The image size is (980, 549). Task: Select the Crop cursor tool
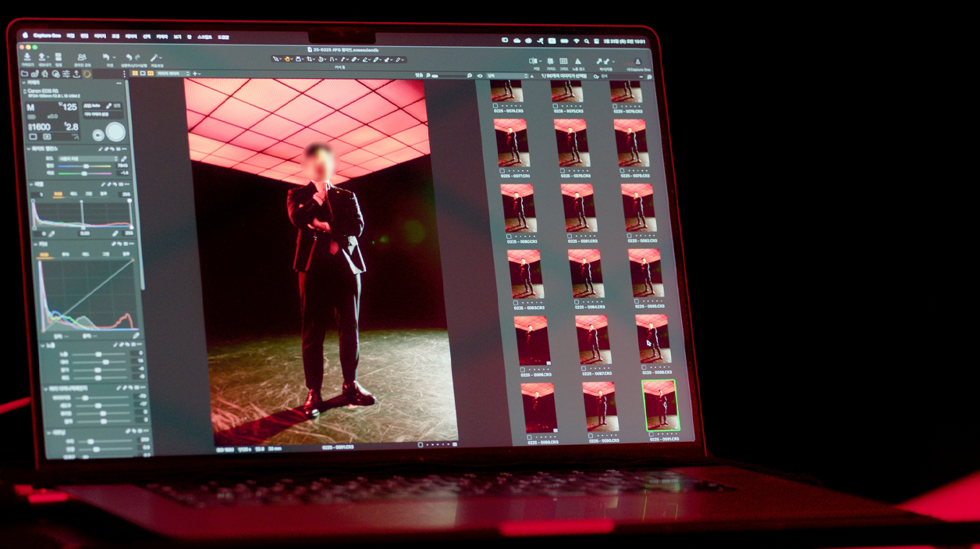[310, 59]
